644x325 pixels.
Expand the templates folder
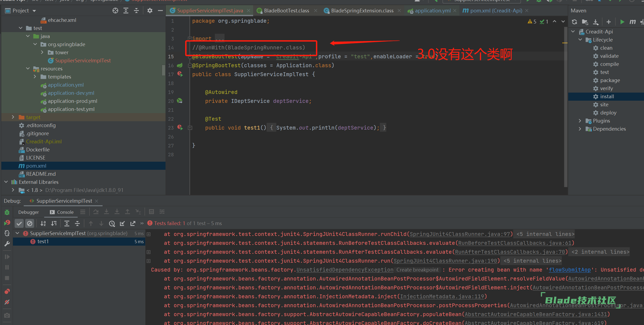(x=35, y=77)
